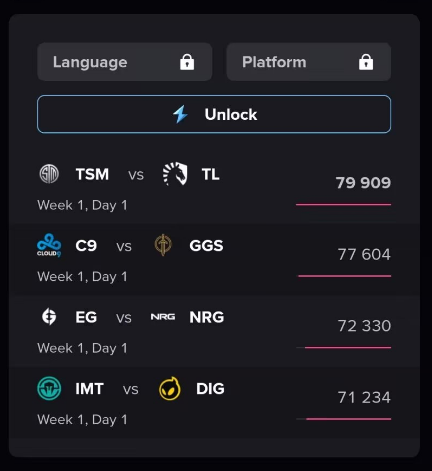The width and height of the screenshot is (432, 471).
Task: Click the Dignitas yellow logo
Action: tap(170, 388)
